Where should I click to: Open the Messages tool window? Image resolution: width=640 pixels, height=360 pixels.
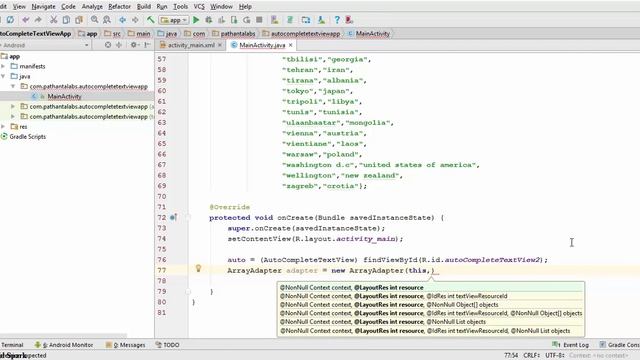[126, 345]
